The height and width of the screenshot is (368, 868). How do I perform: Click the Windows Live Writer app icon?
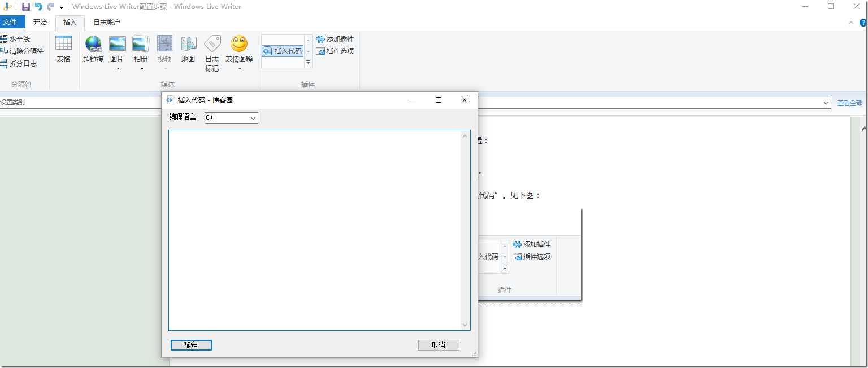pos(8,7)
